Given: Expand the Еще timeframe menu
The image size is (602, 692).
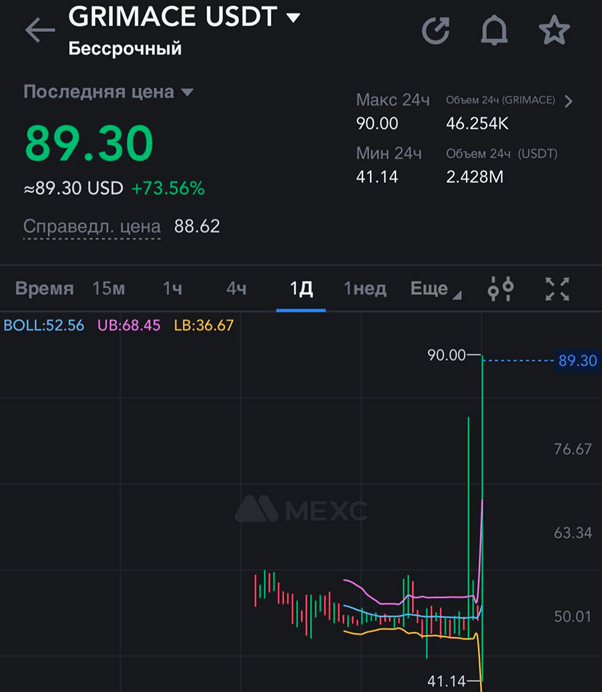Looking at the screenshot, I should 436,289.
